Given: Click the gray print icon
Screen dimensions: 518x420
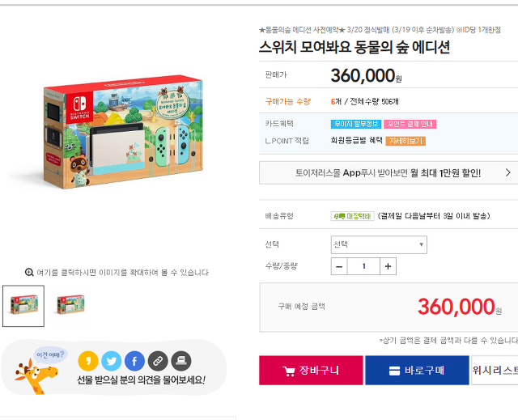Looking at the screenshot, I should (181, 361).
